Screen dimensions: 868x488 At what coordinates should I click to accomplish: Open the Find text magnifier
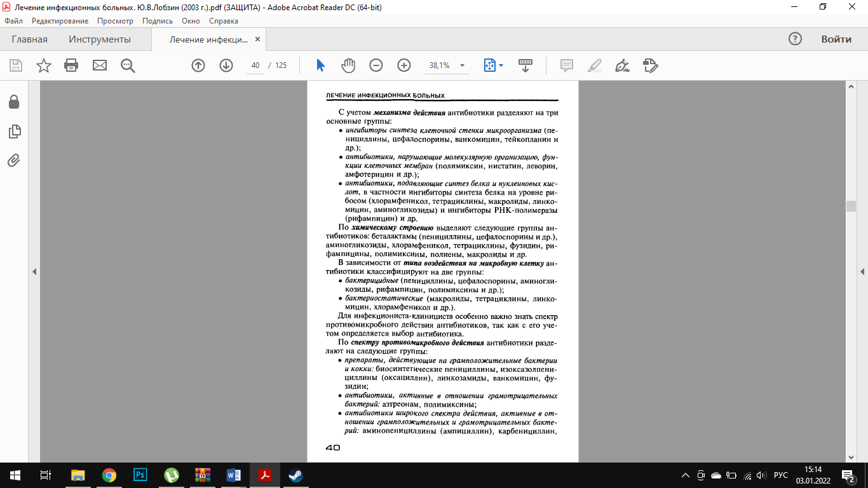(x=128, y=65)
